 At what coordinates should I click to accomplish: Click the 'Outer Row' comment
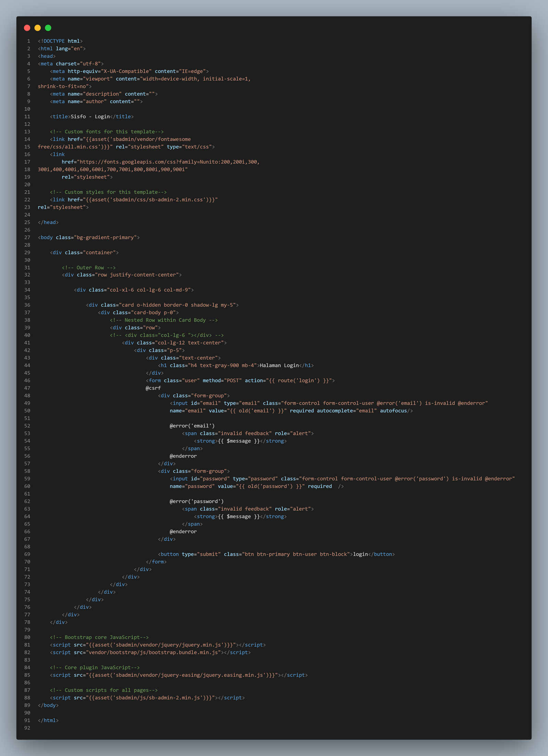[x=89, y=267]
